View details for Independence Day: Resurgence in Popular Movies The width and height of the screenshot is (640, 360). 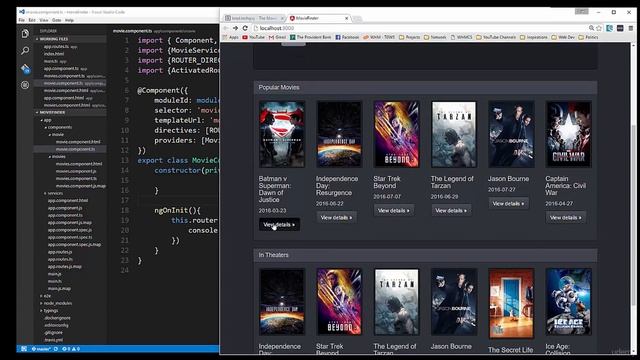click(x=336, y=218)
